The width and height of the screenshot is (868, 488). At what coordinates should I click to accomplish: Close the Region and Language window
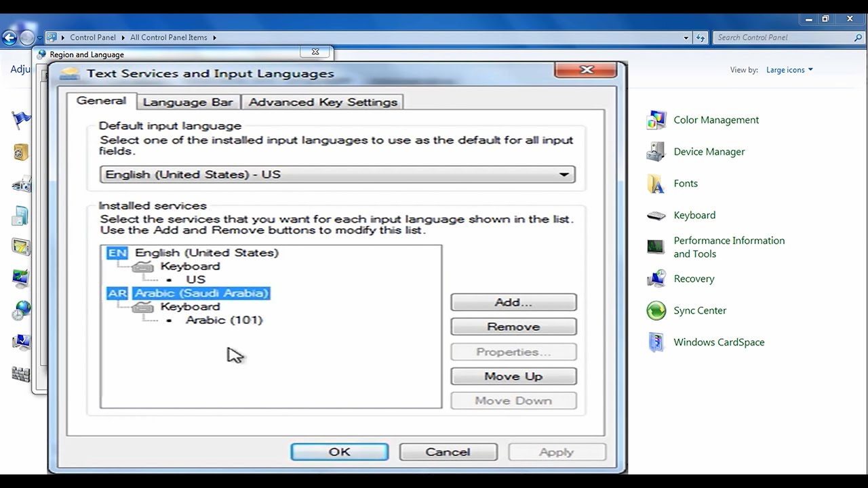pyautogui.click(x=315, y=52)
